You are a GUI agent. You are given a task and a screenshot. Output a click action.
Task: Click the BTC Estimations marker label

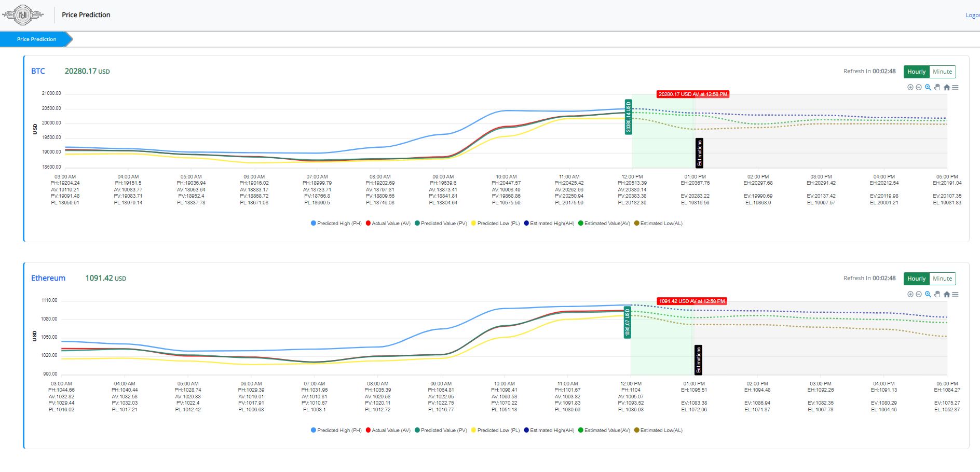tap(699, 153)
